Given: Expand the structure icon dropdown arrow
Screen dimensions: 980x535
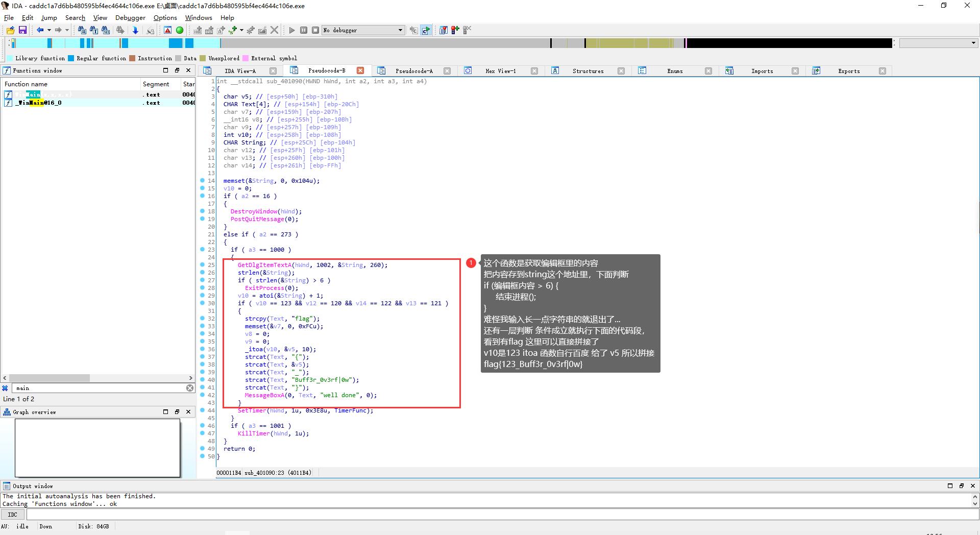Looking at the screenshot, I should [x=241, y=30].
